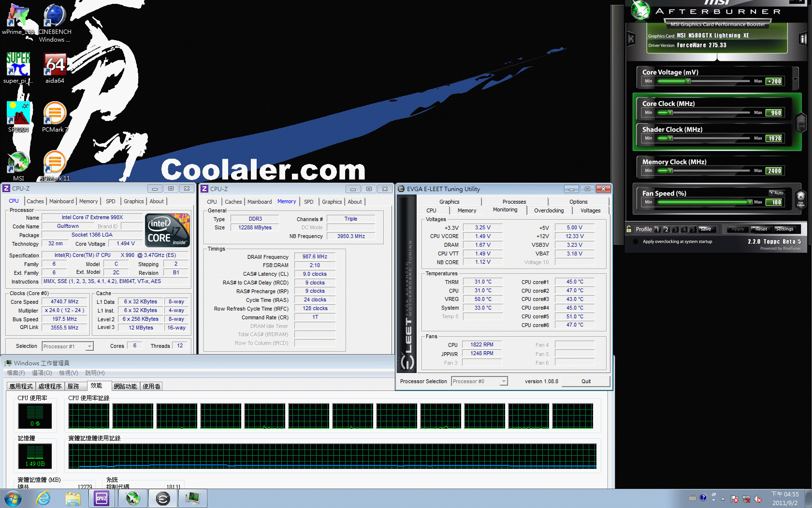Click the Afterburner Apply button
The image size is (812, 508).
coord(738,229)
